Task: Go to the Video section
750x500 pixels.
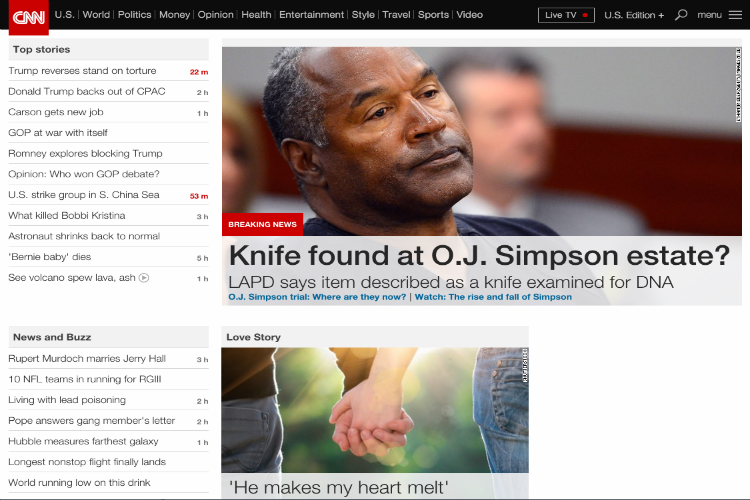Action: coord(469,15)
